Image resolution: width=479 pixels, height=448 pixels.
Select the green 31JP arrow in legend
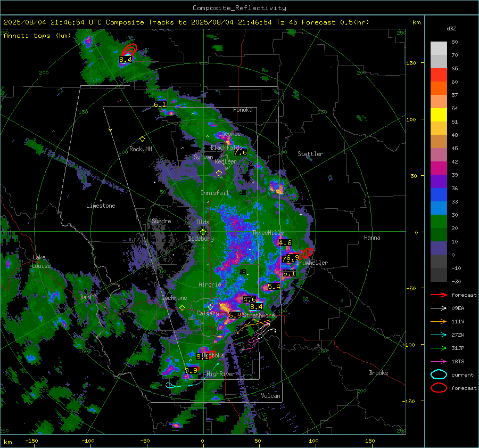[439, 348]
